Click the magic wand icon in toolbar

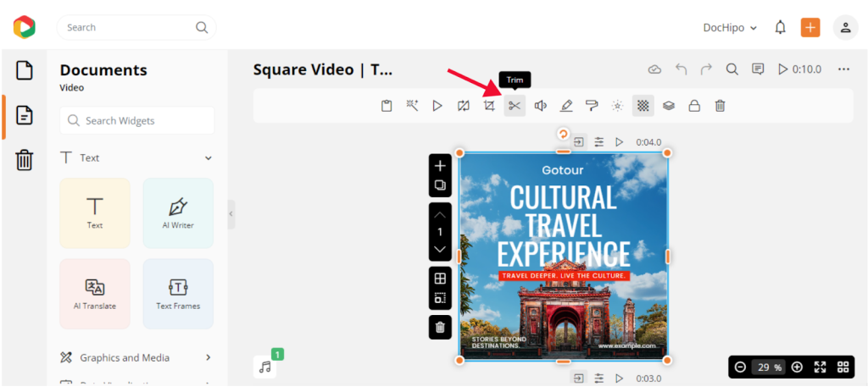coord(413,106)
